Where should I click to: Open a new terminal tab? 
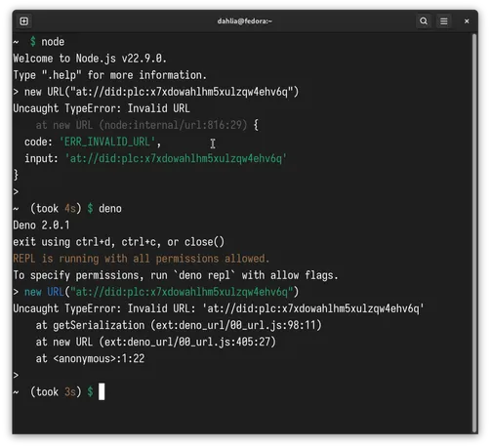(x=24, y=21)
